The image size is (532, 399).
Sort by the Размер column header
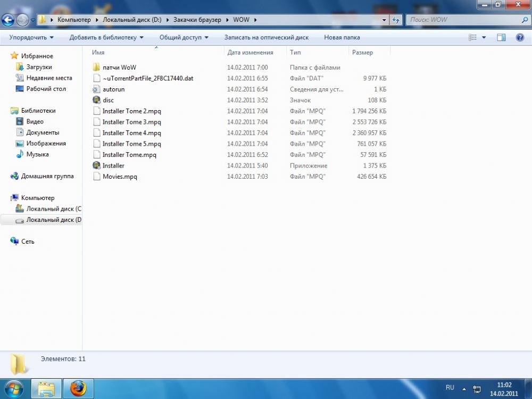coord(362,52)
